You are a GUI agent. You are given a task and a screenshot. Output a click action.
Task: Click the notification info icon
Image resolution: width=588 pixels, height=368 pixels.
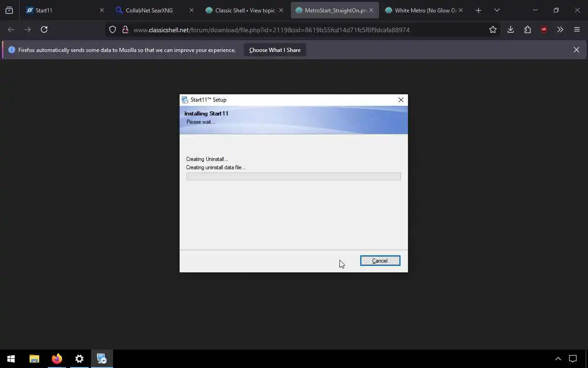(x=11, y=50)
